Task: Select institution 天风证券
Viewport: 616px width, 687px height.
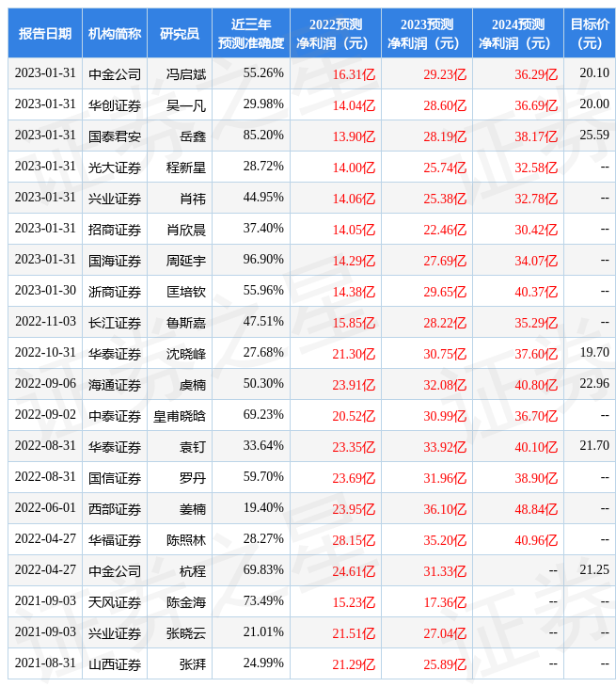Action: pos(115,602)
